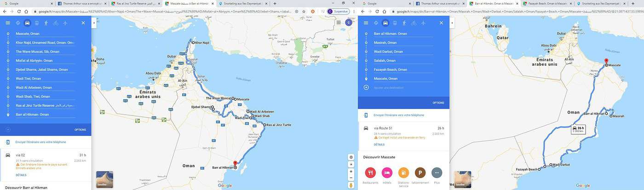Activate Street View pegman on left map
The width and height of the screenshot is (644, 190).
[x=351, y=185]
